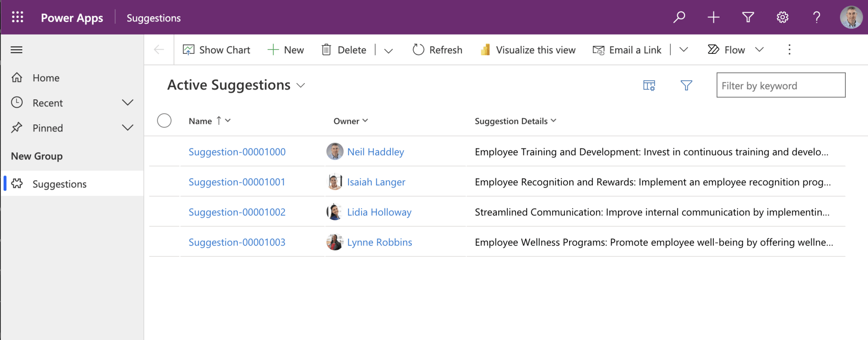The width and height of the screenshot is (868, 340).
Task: Click the New button in the toolbar
Action: point(286,50)
